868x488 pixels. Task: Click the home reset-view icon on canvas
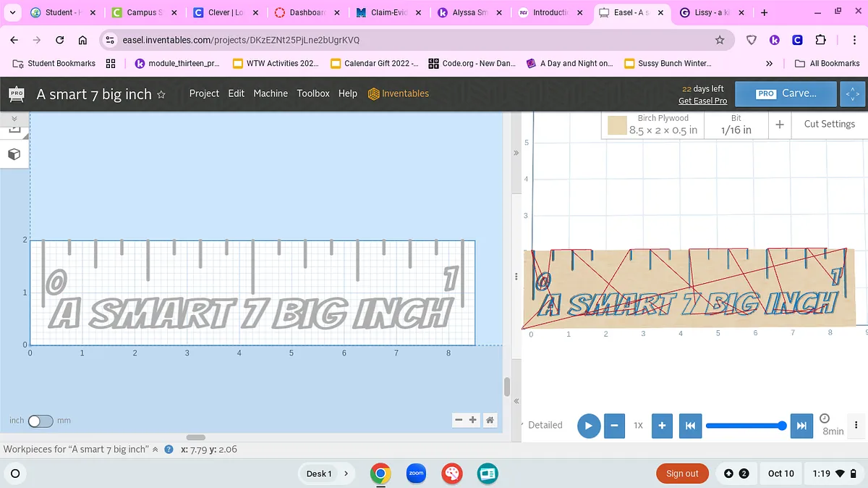click(x=490, y=420)
